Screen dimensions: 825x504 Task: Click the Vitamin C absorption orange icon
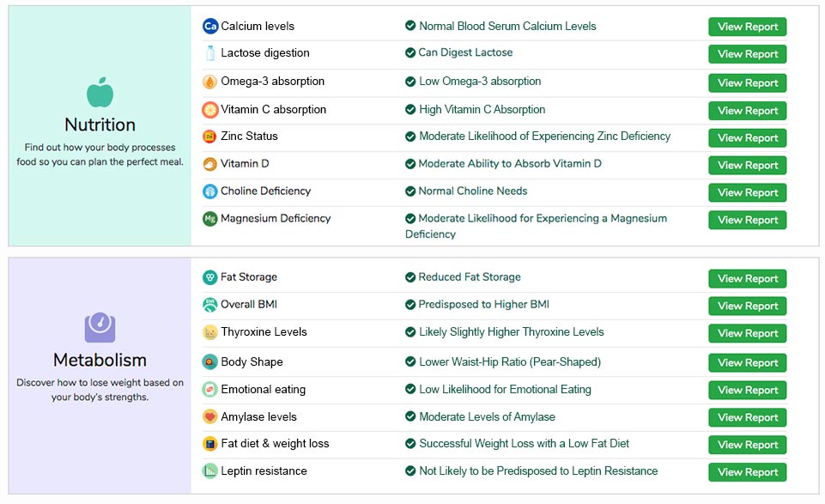210,110
